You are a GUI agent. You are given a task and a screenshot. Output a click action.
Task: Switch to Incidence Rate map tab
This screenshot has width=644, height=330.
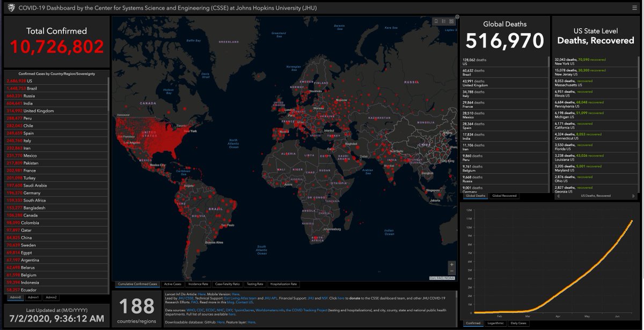click(199, 284)
